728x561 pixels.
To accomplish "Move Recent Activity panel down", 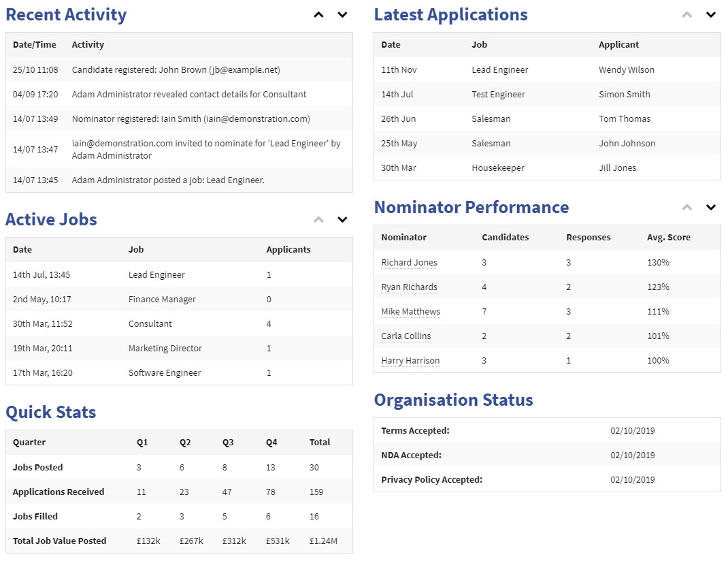I will (342, 15).
